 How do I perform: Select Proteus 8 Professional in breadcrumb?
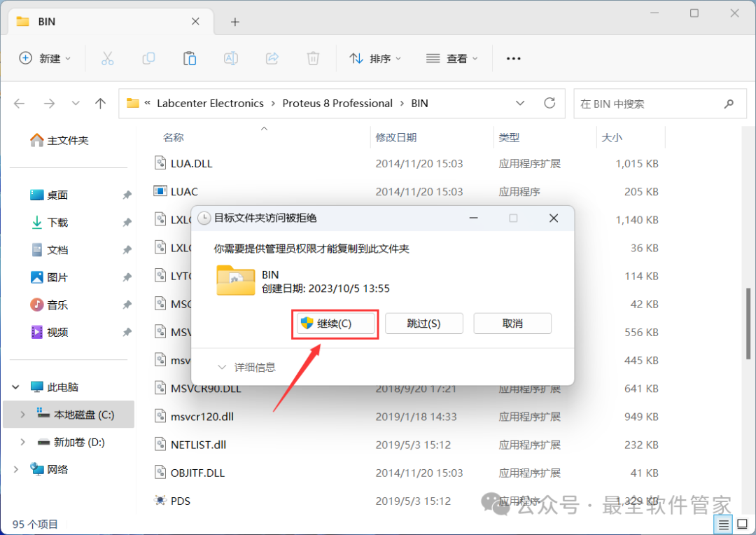click(337, 103)
